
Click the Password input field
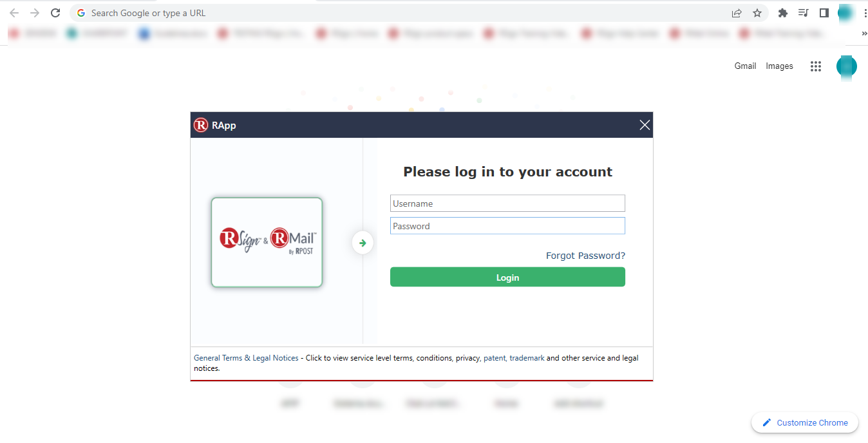coord(507,226)
